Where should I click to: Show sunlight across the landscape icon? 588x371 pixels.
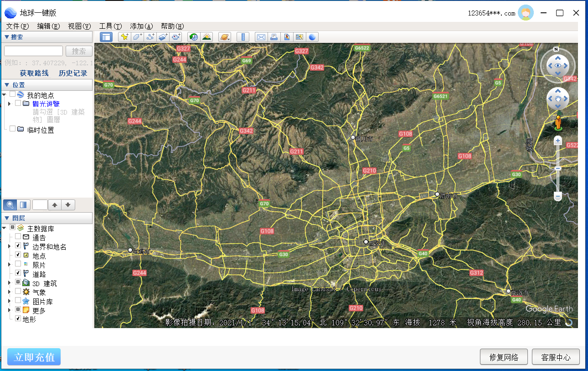206,37
